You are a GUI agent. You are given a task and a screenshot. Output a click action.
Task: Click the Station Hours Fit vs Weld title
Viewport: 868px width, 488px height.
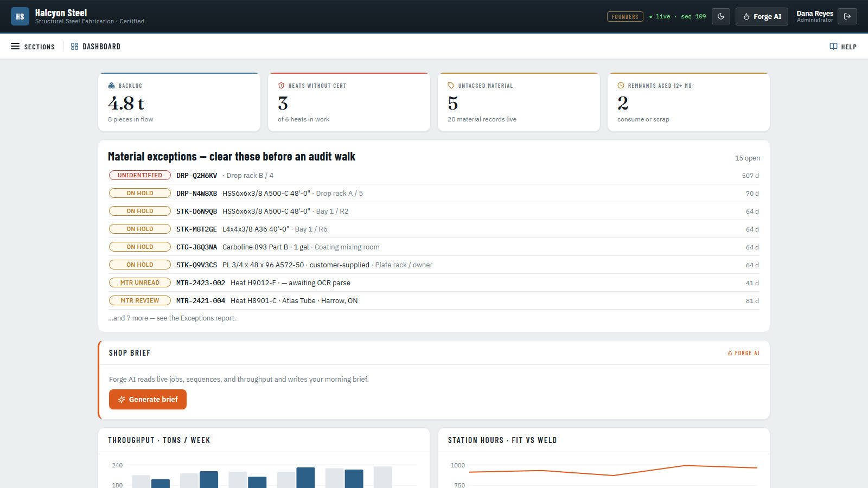pyautogui.click(x=502, y=440)
